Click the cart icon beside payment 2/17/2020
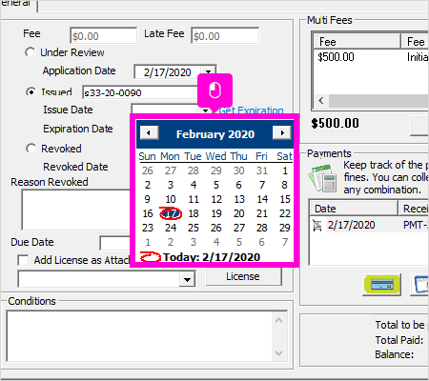 (x=317, y=226)
